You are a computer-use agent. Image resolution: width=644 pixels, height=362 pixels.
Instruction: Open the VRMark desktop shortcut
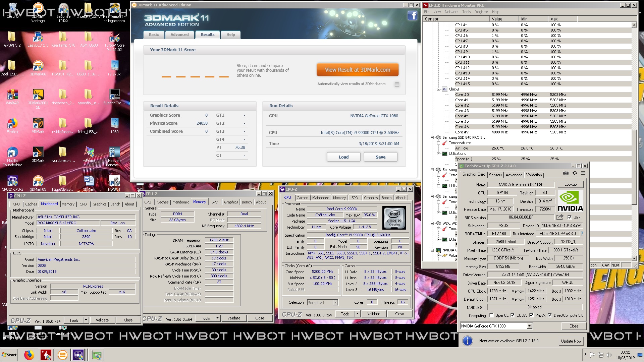tap(38, 126)
